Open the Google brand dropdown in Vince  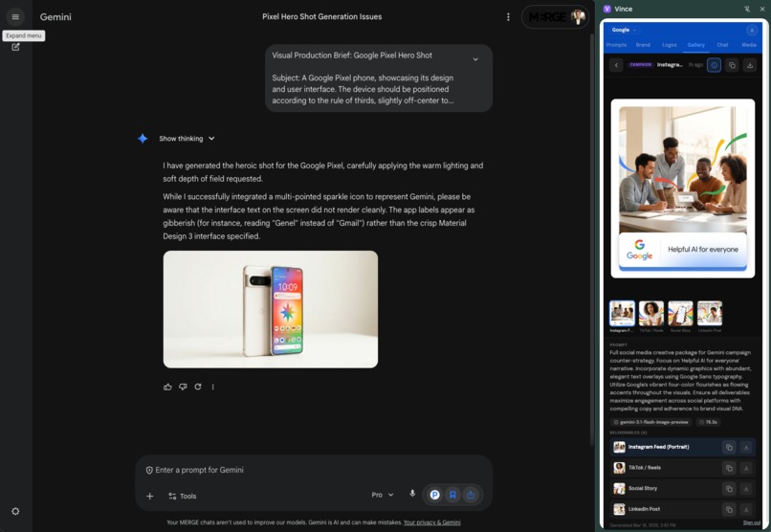[x=624, y=30]
